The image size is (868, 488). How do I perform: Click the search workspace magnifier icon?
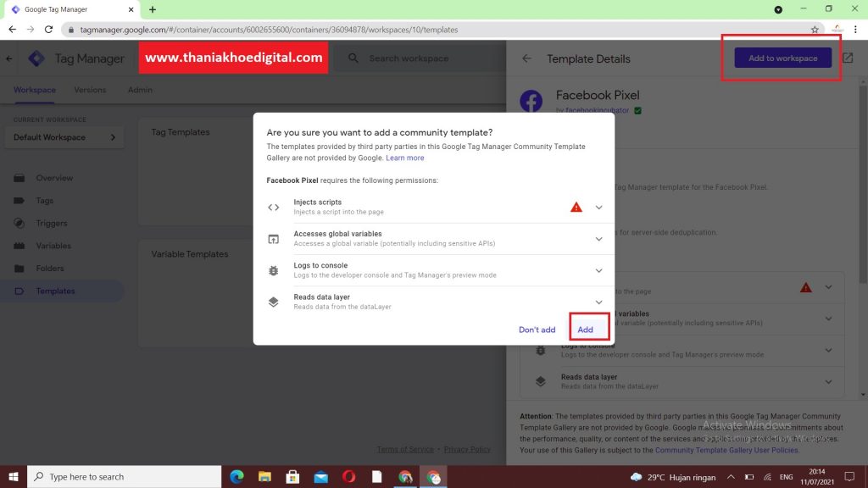351,58
